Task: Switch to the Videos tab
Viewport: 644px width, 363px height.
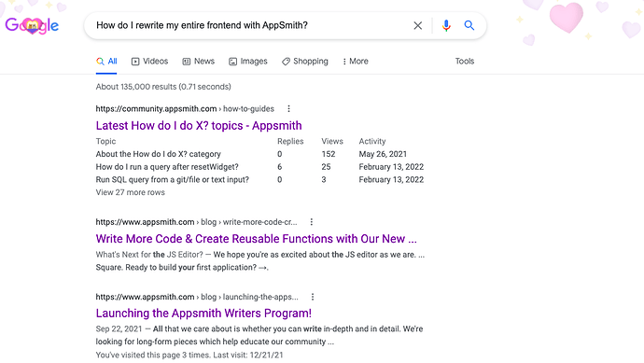Action: 149,62
